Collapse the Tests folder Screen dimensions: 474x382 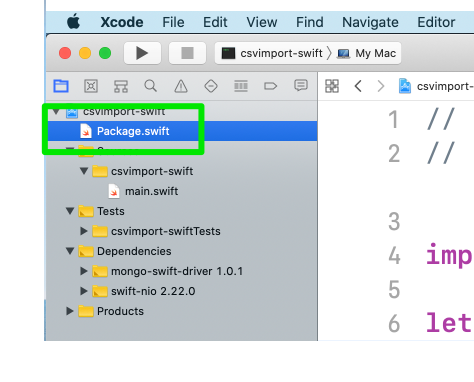pos(70,211)
